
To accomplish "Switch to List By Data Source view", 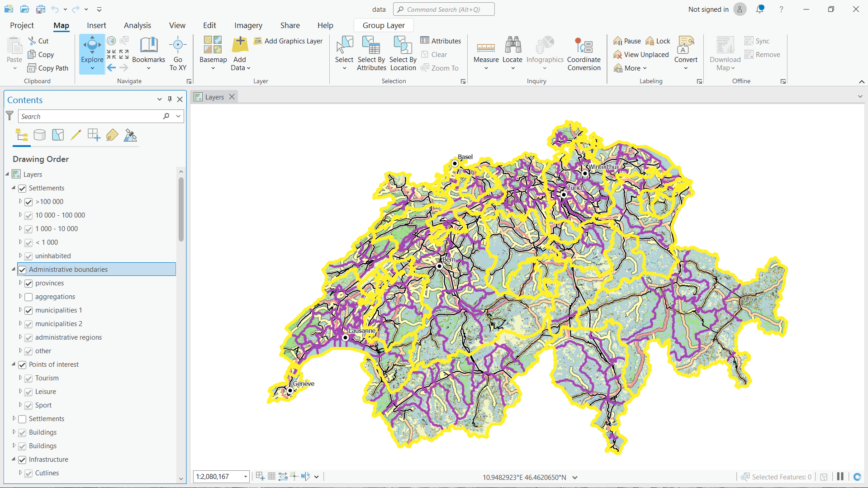I will pyautogui.click(x=40, y=135).
